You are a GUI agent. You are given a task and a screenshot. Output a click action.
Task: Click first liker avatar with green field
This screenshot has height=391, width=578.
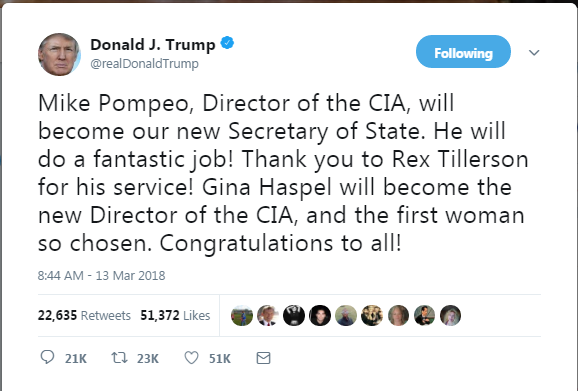[242, 315]
